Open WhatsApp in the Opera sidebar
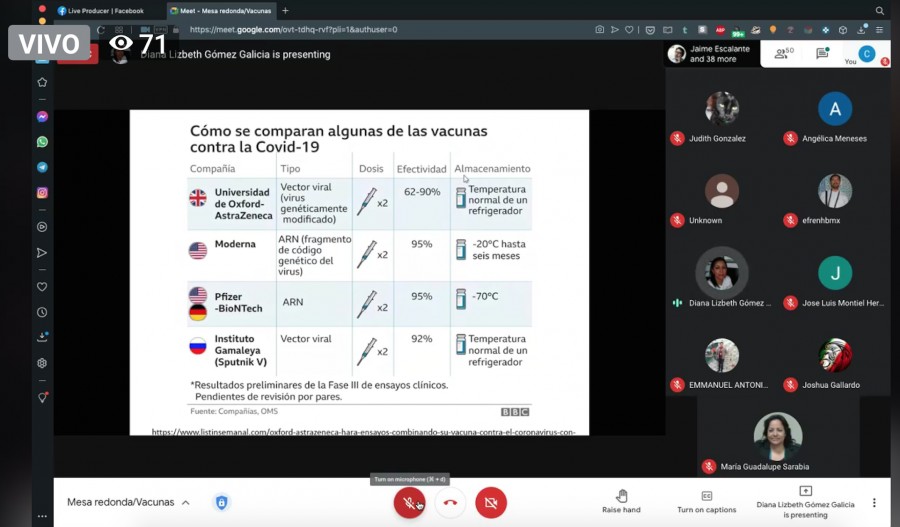The image size is (900, 527). click(42, 142)
